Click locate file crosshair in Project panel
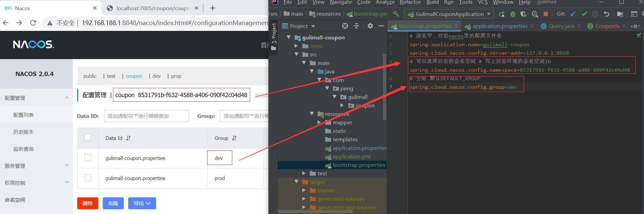This screenshot has width=644, height=214. point(345,26)
